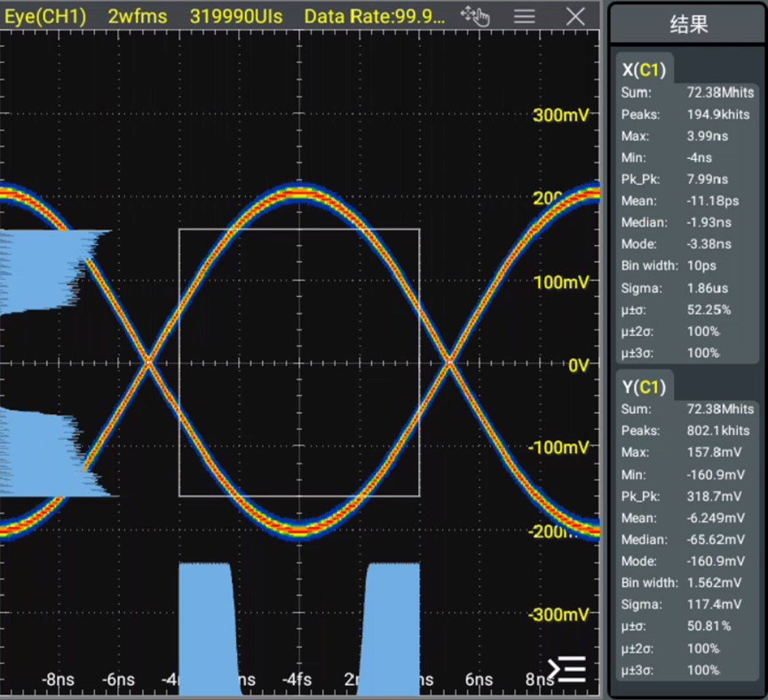The image size is (768, 700).
Task: Click the 319990UIs readout
Action: [x=236, y=17]
